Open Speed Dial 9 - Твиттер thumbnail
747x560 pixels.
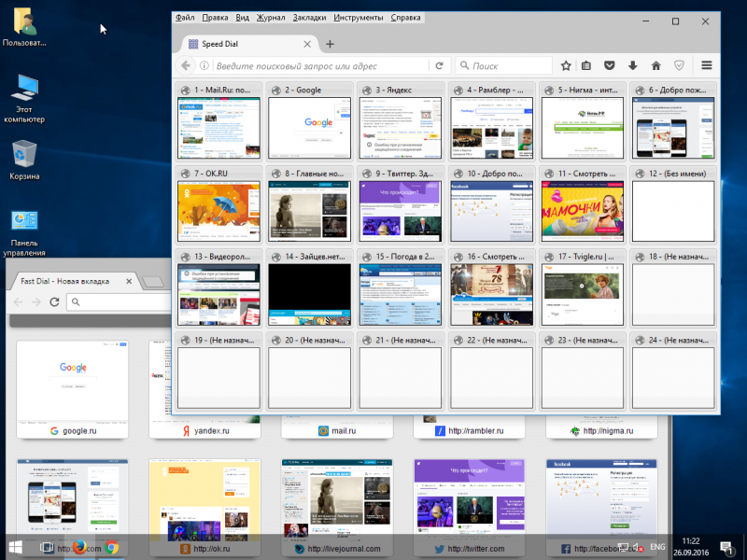(401, 211)
